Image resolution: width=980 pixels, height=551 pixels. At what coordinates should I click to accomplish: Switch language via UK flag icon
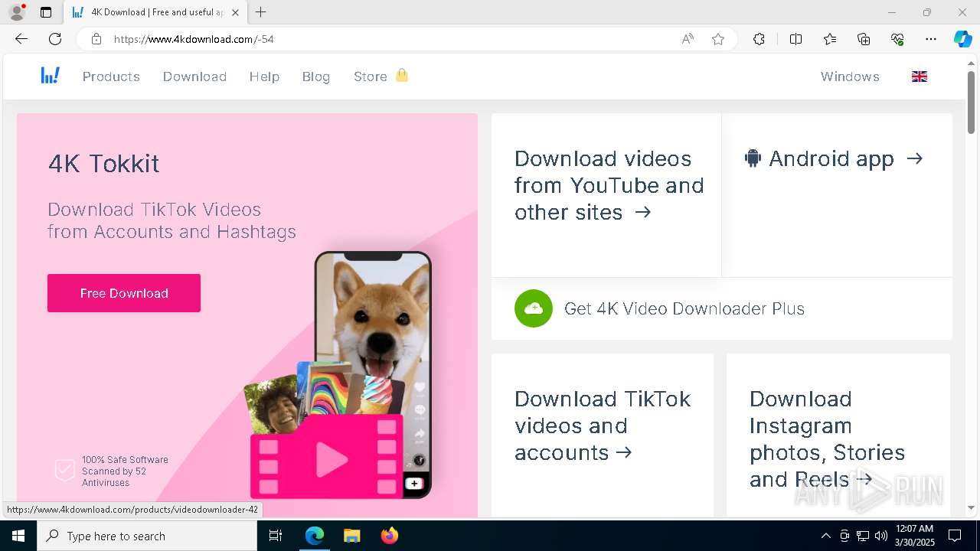[x=920, y=77]
